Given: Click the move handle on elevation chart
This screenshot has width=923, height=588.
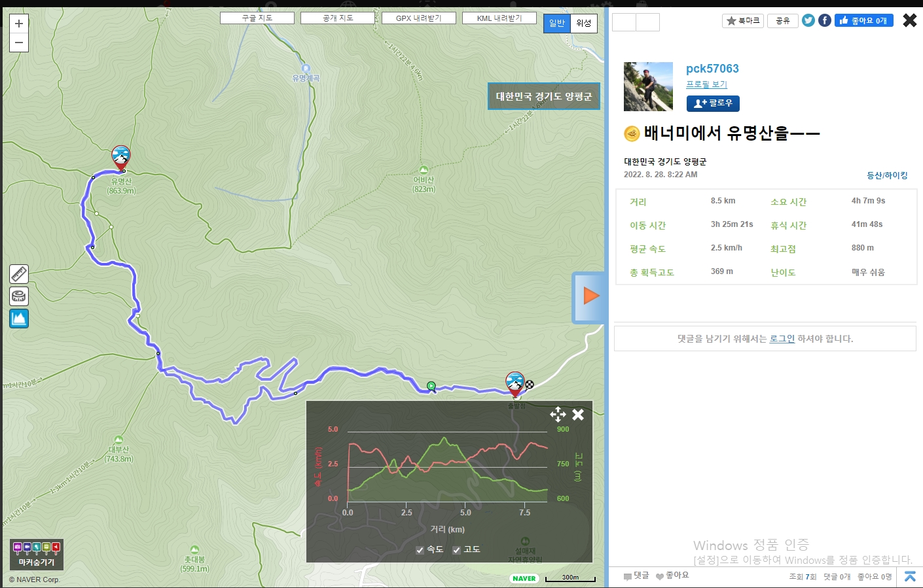Looking at the screenshot, I should (558, 414).
